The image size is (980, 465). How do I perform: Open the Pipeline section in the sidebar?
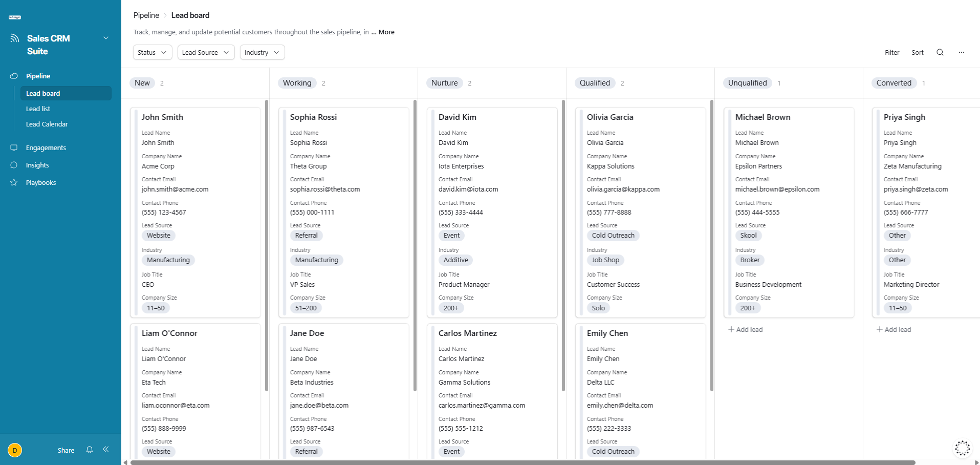38,76
